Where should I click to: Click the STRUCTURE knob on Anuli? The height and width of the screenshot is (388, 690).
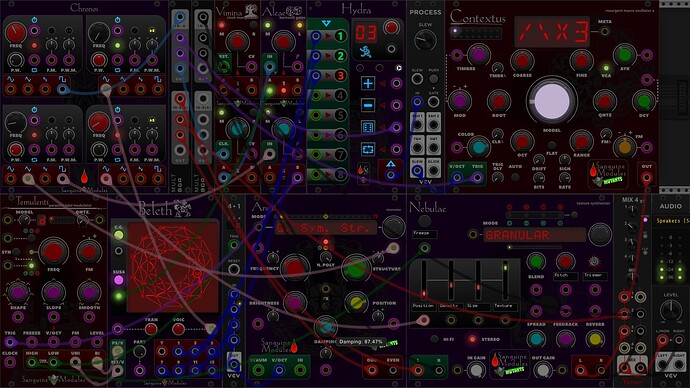click(356, 269)
